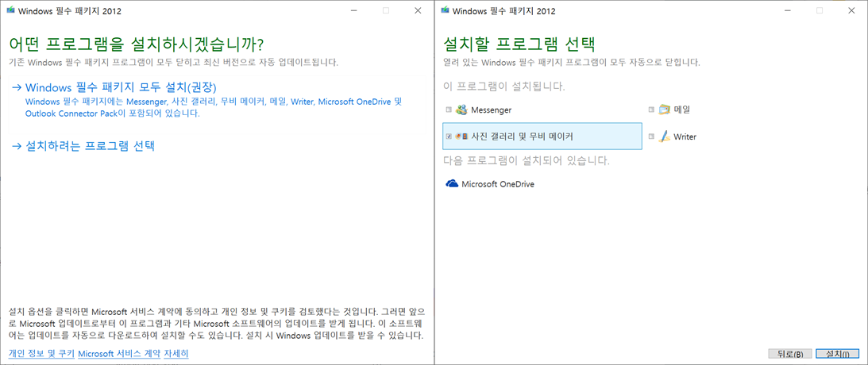
Task: Open 개인 정보 및 쿠키 link
Action: [41, 353]
